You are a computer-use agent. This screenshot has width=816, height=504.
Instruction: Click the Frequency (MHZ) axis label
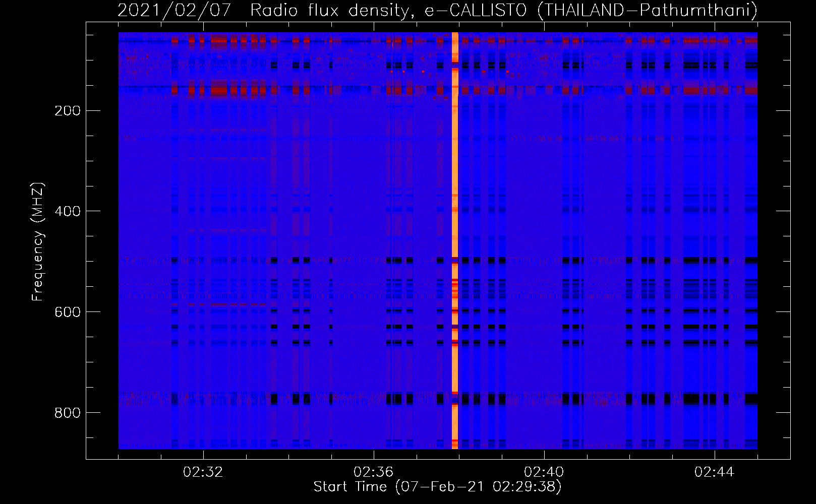tap(38, 242)
